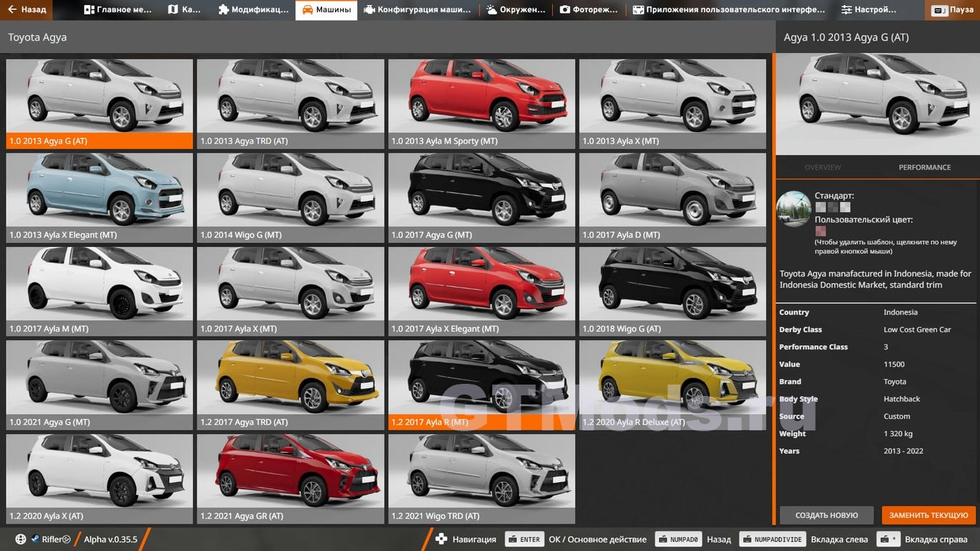
Task: Pick the pink custom color swatch
Action: (x=821, y=231)
